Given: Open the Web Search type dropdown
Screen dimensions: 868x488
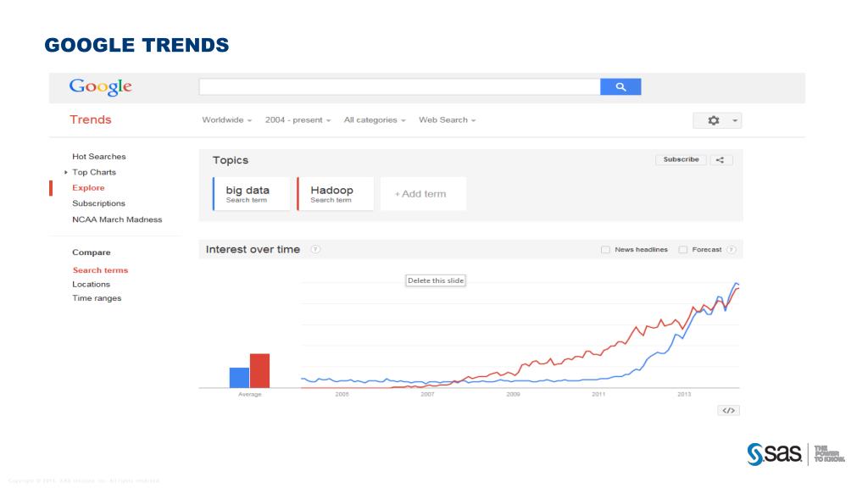Looking at the screenshot, I should coord(448,120).
